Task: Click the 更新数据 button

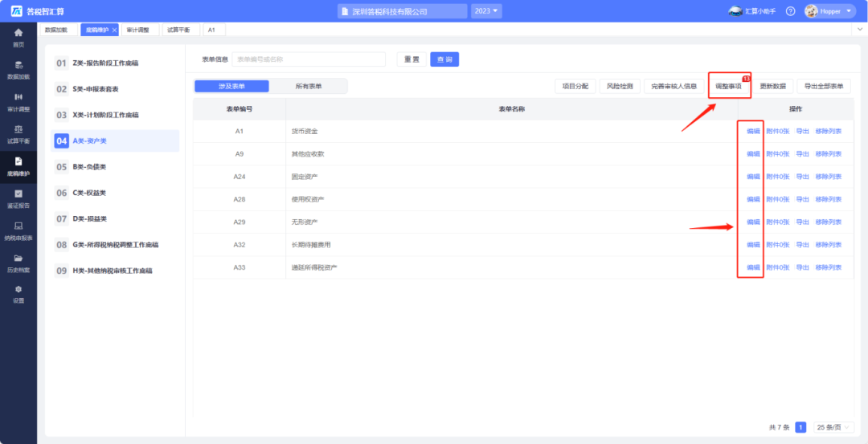Action: (773, 86)
